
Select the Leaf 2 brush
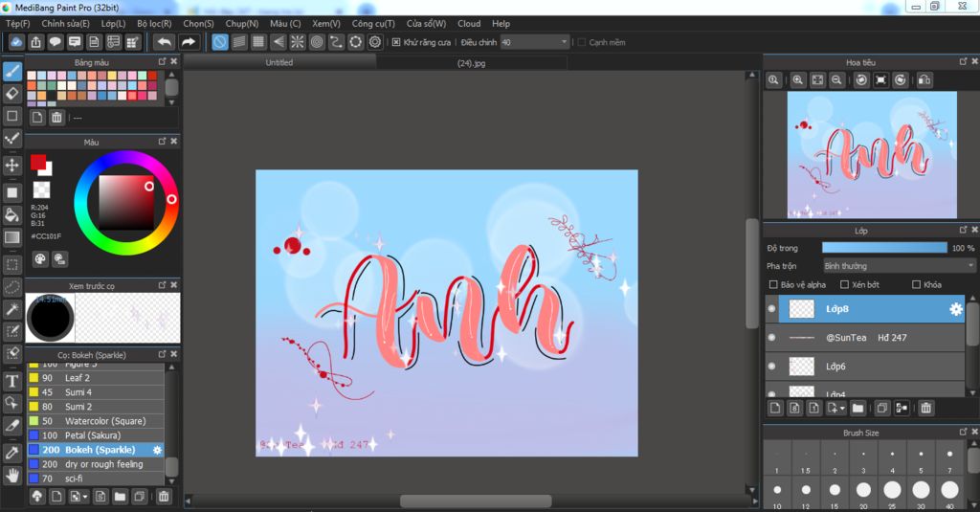tap(96, 378)
